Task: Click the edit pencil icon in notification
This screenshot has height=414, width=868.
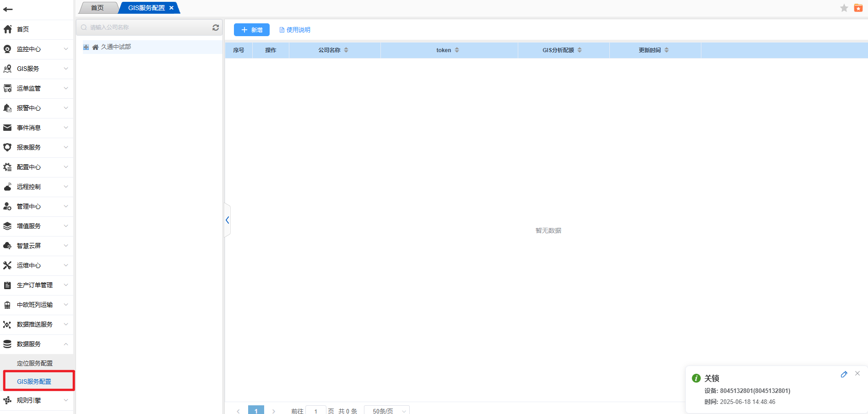Action: pos(844,374)
